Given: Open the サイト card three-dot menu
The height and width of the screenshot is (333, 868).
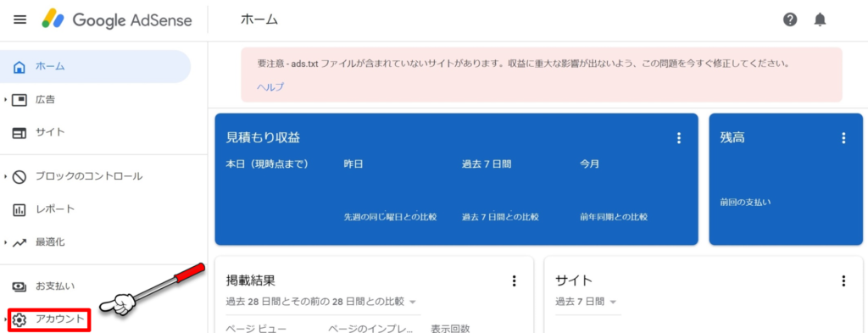Looking at the screenshot, I should point(843,281).
